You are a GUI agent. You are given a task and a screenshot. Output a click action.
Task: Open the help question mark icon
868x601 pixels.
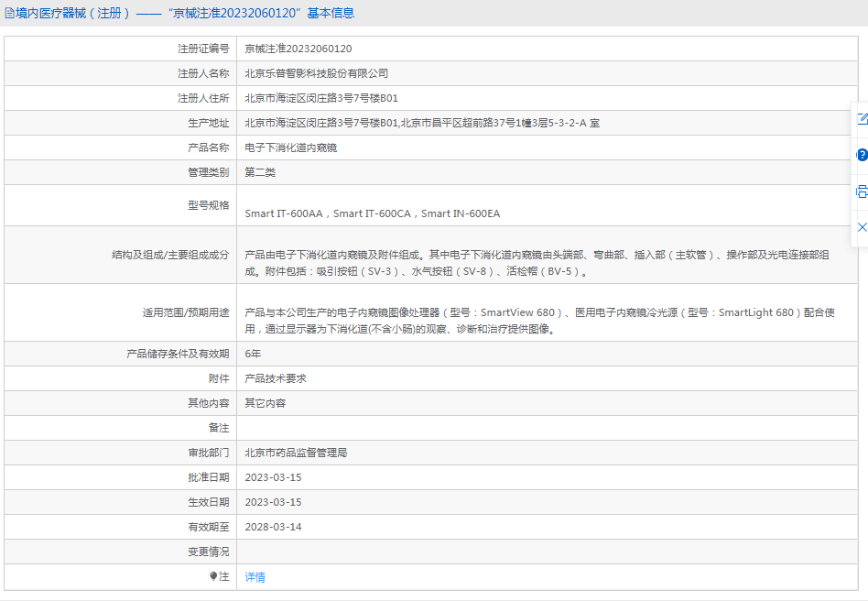click(863, 155)
